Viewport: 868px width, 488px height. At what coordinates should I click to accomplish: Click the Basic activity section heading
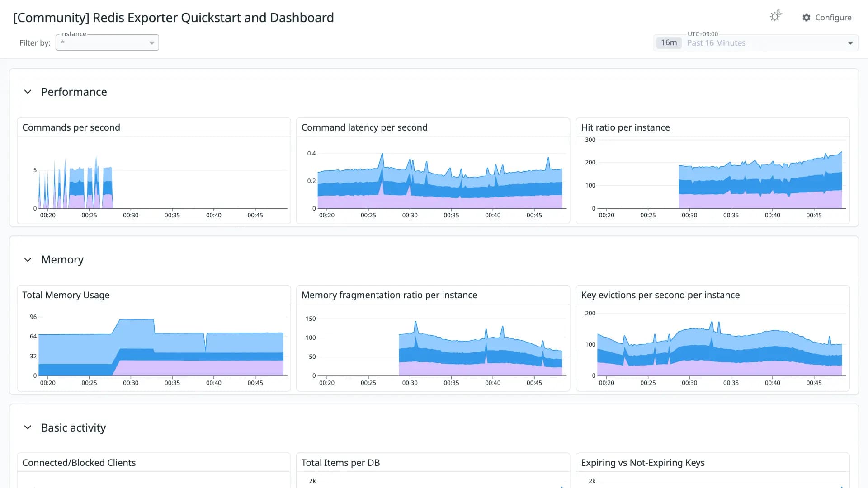click(x=73, y=427)
